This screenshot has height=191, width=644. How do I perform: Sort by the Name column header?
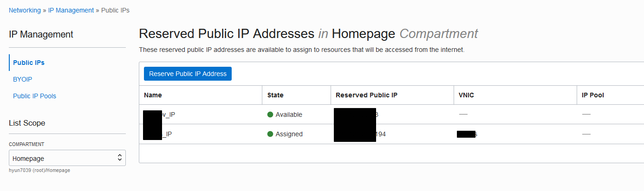tap(153, 95)
